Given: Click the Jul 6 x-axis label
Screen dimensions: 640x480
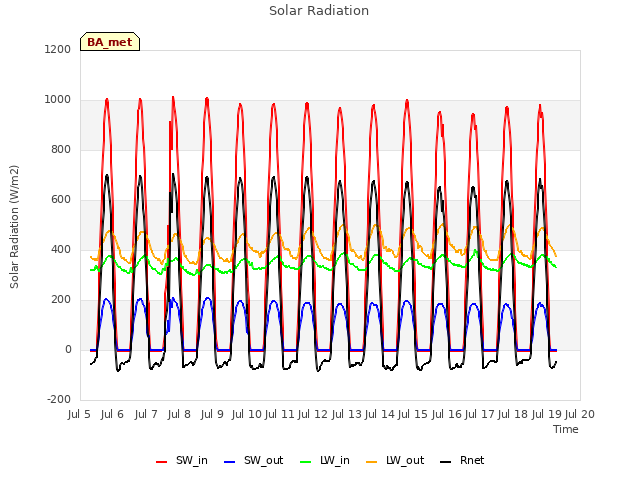Looking at the screenshot, I should pos(112,414).
